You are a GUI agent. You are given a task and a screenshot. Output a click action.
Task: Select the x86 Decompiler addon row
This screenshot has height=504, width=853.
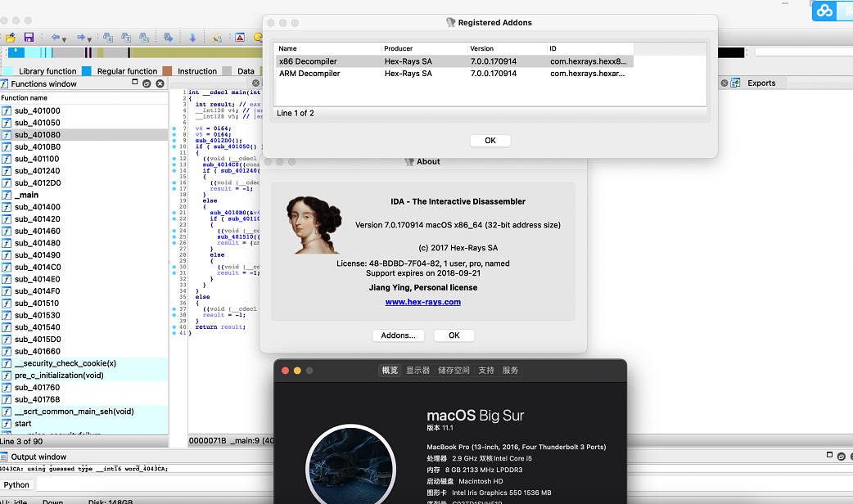tap(454, 61)
